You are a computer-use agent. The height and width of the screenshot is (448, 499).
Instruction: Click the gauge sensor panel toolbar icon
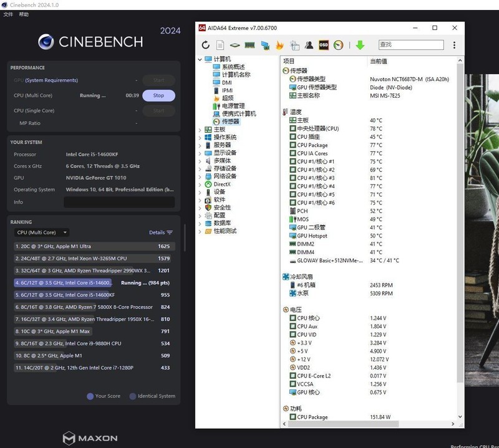click(339, 45)
